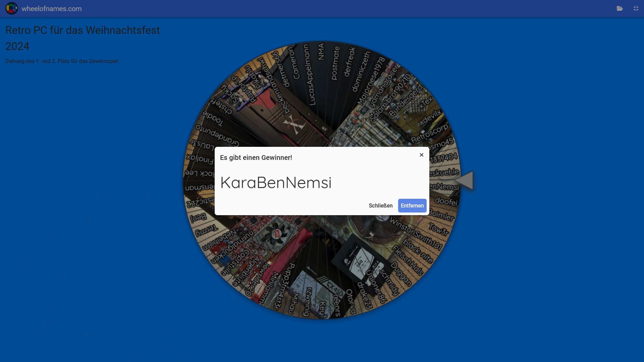Click the postmate wheel segment
This screenshot has height=362, width=644.
(x=335, y=63)
